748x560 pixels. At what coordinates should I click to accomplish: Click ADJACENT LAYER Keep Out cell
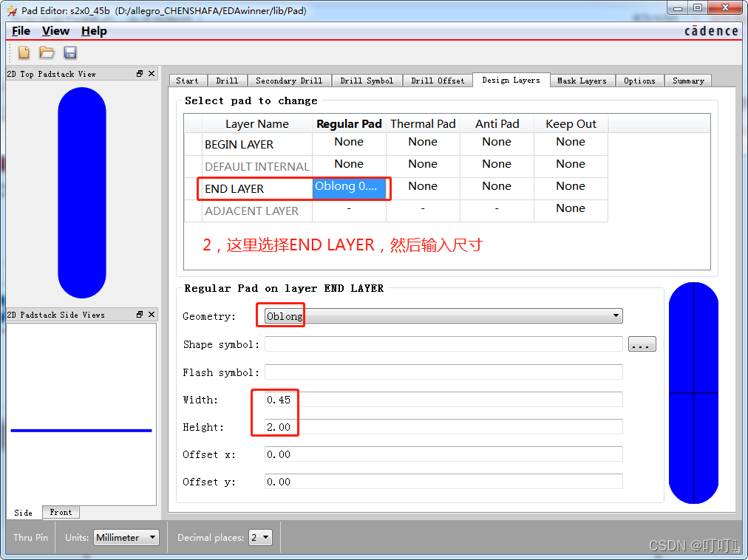tap(571, 211)
